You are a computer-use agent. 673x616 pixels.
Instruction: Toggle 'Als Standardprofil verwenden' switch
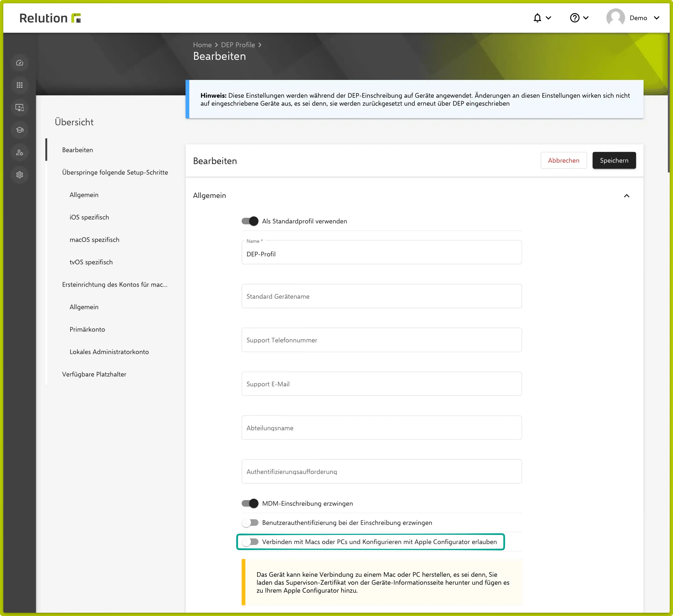pos(250,221)
